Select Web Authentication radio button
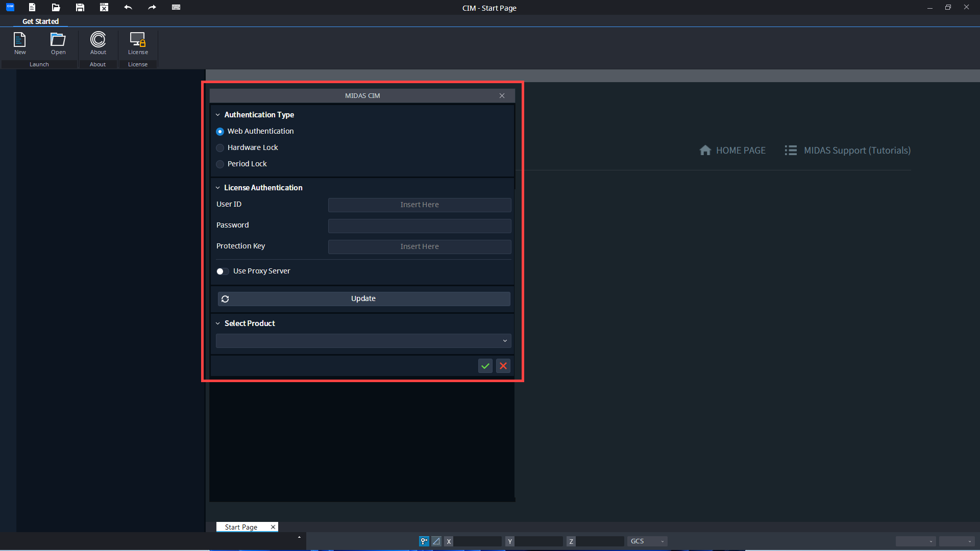 pyautogui.click(x=220, y=132)
